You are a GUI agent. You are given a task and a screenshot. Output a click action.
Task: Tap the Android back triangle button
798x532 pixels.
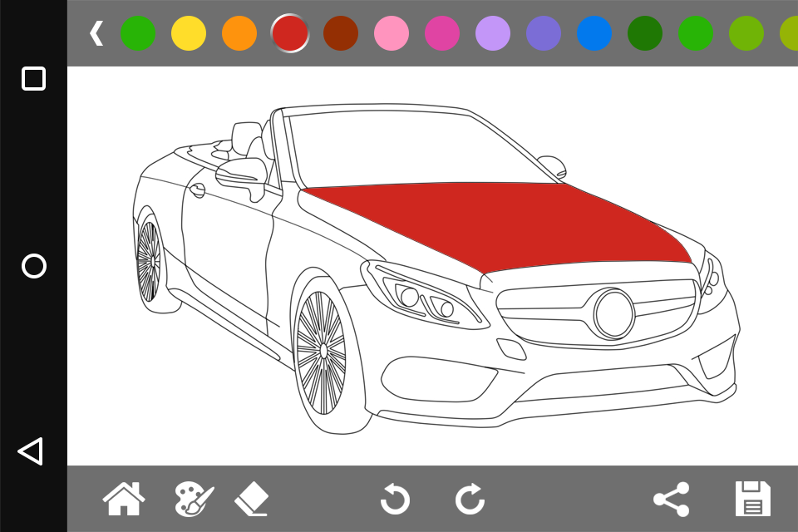point(31,451)
